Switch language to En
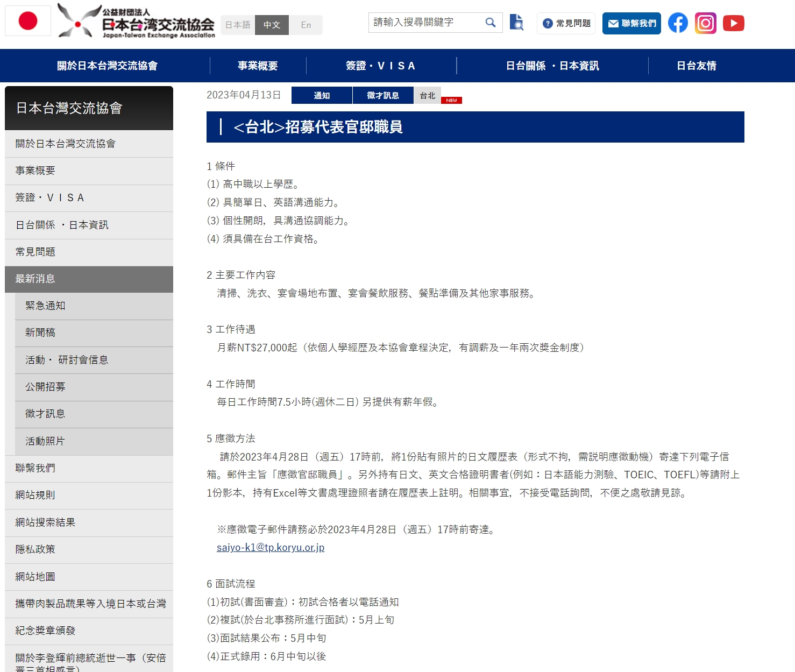 coord(306,25)
